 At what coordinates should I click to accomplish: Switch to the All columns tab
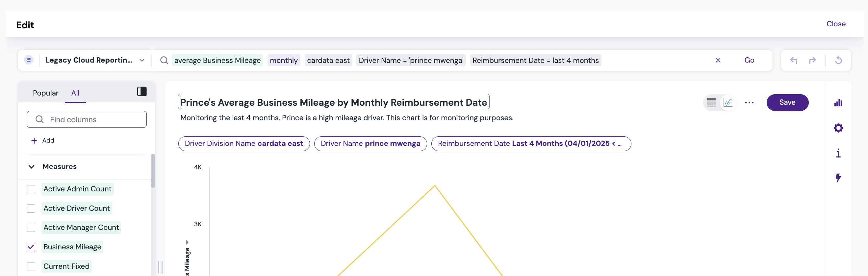(x=75, y=93)
